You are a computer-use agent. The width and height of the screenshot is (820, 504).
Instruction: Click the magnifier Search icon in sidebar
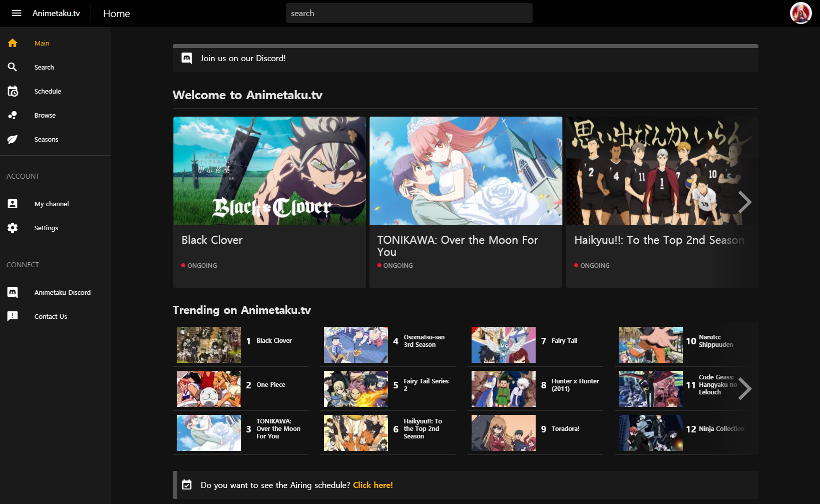pos(13,67)
